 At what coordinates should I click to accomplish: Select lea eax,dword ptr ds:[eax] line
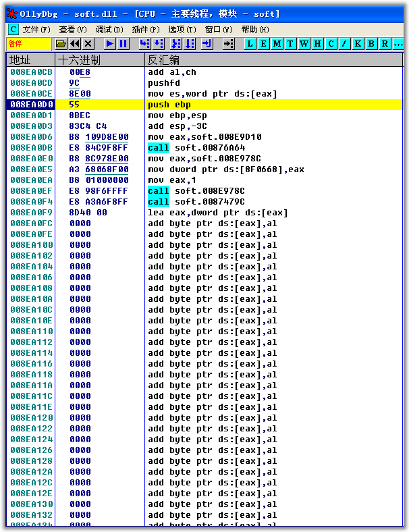[x=218, y=213]
